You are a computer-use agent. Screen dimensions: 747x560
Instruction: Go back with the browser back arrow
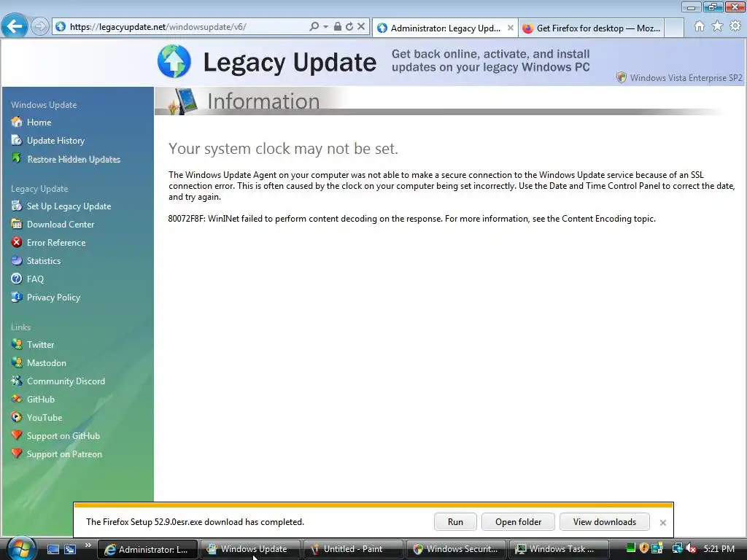[15, 26]
